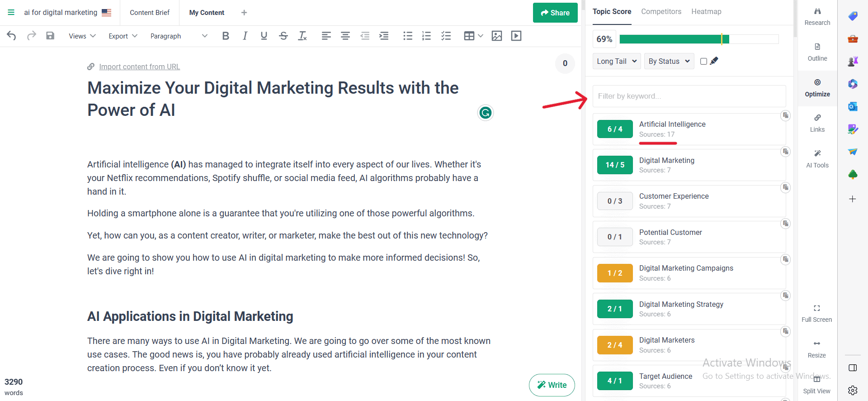Screen dimensions: 868x401
Task: Open the Heatmap tab
Action: coord(706,12)
